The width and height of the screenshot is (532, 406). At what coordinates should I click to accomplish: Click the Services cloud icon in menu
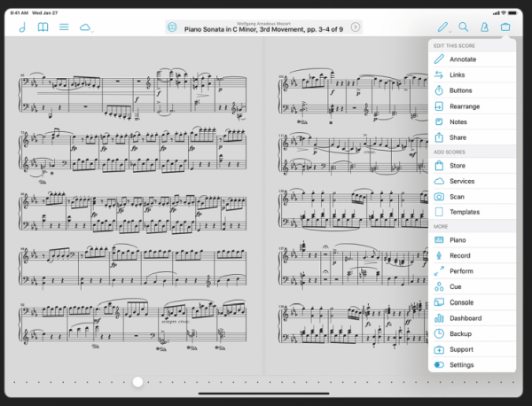click(x=439, y=181)
